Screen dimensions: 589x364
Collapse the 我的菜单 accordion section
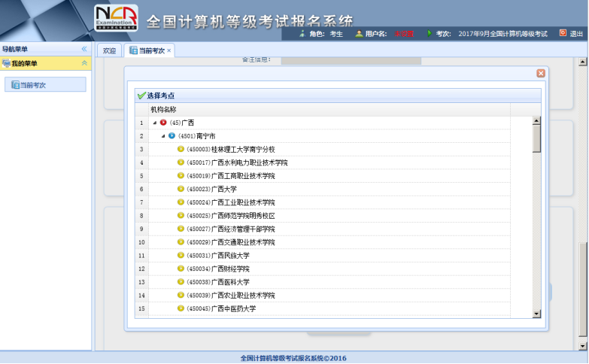coord(84,63)
